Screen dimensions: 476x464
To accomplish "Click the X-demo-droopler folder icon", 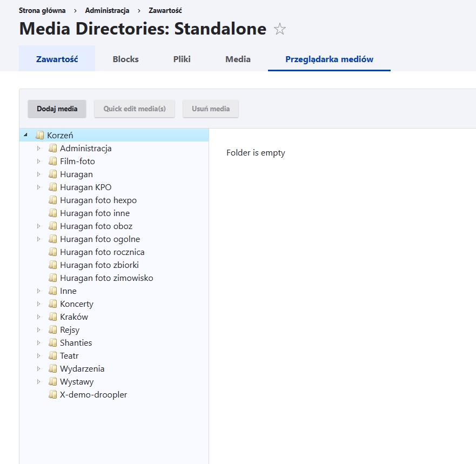I will click(x=53, y=394).
